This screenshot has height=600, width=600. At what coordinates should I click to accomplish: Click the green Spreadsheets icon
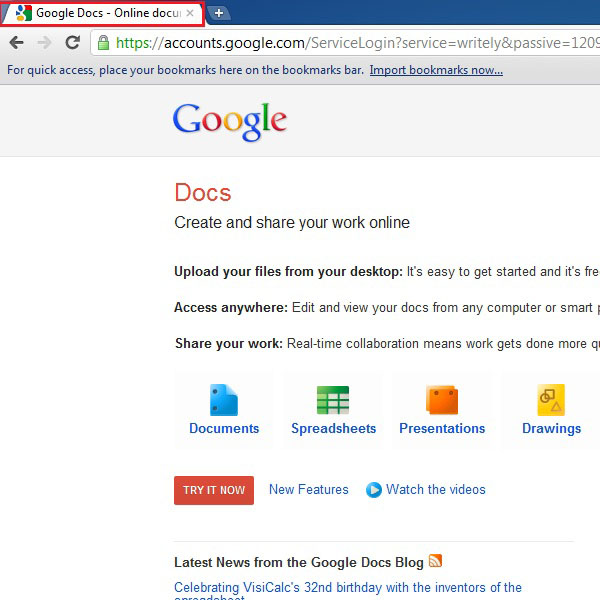pyautogui.click(x=333, y=400)
